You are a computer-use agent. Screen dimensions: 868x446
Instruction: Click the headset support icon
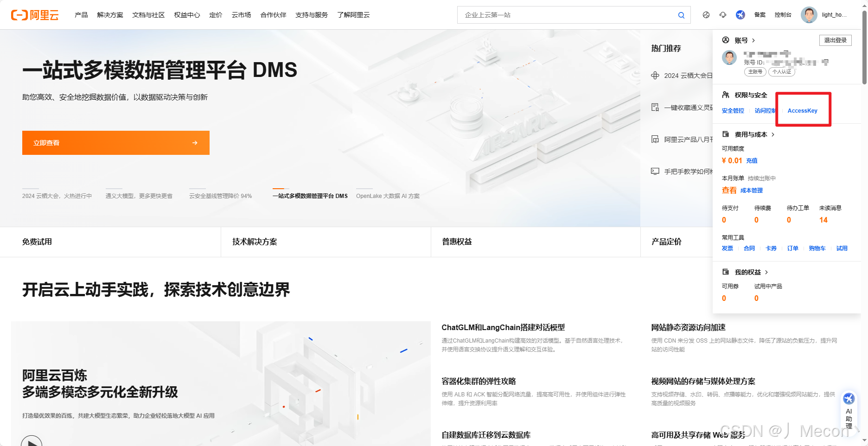[x=722, y=15]
